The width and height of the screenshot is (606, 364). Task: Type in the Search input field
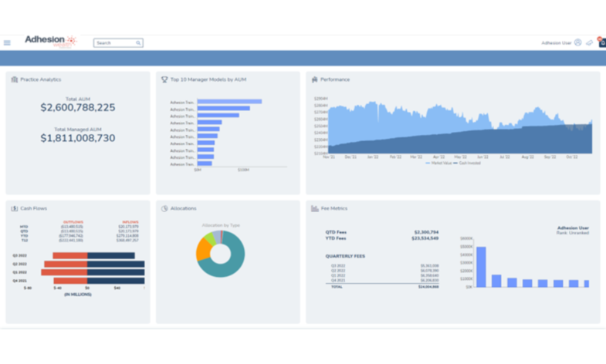[x=114, y=43]
